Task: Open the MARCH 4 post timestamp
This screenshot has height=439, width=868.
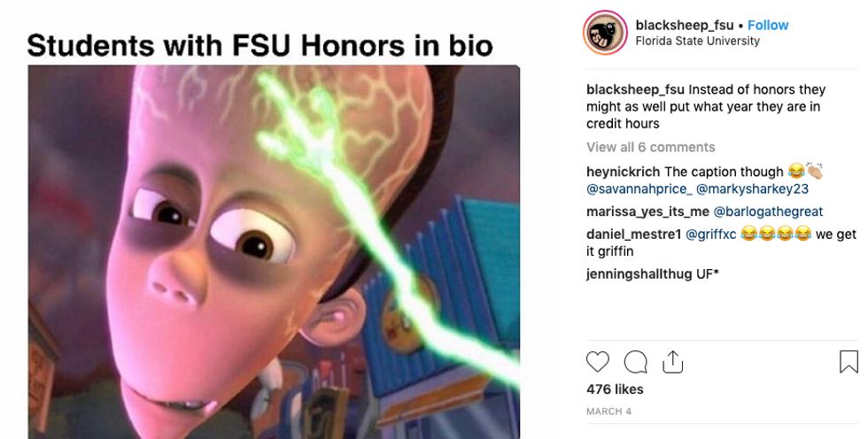Action: 609,412
